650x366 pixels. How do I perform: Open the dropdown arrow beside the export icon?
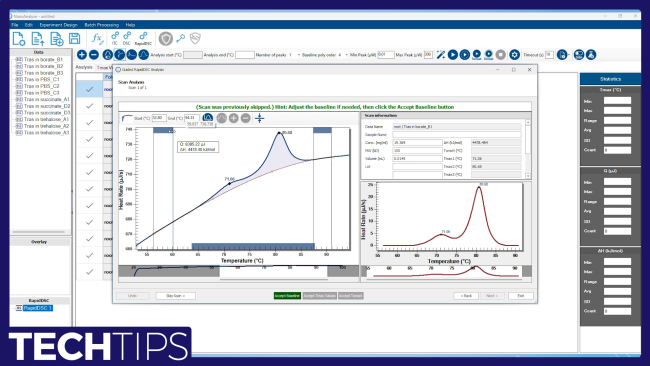[568, 55]
